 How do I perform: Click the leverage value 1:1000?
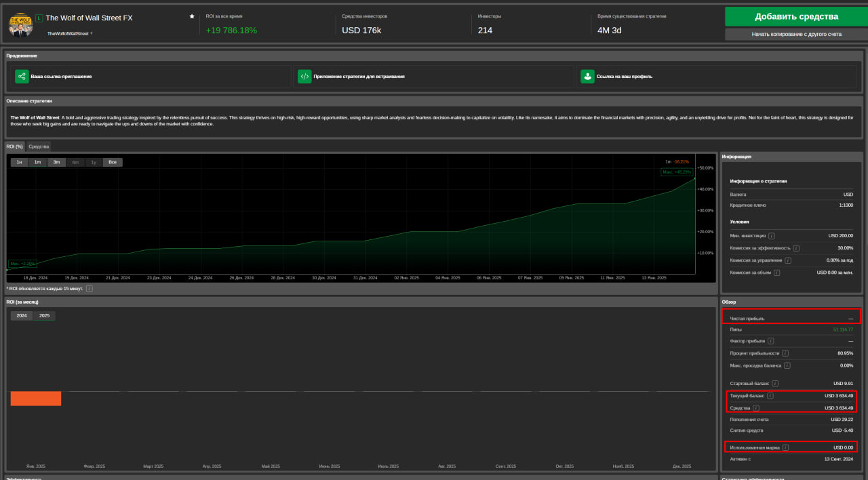(x=846, y=205)
